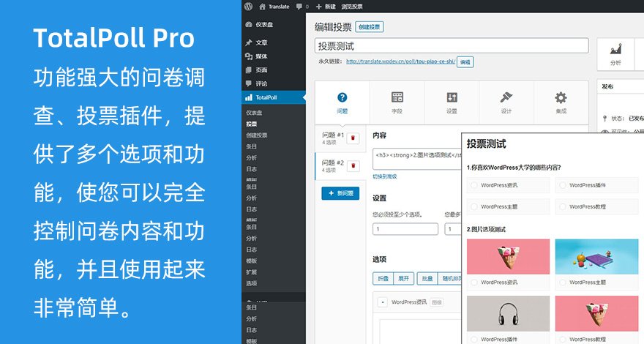The image size is (644, 344).
Task: Select 问题 #2 in the question list
Action: tap(333, 166)
